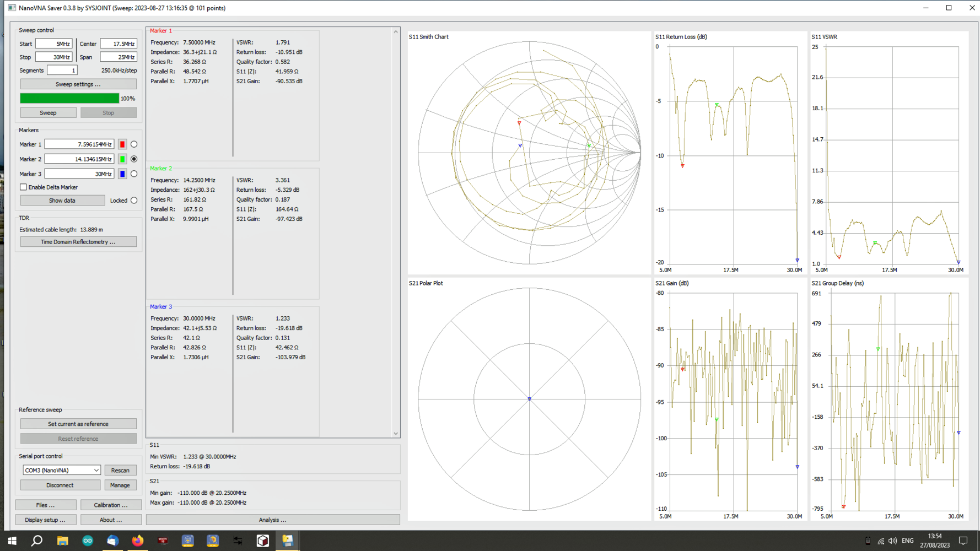Click the Span frequency field
The image size is (980, 551).
119,57
